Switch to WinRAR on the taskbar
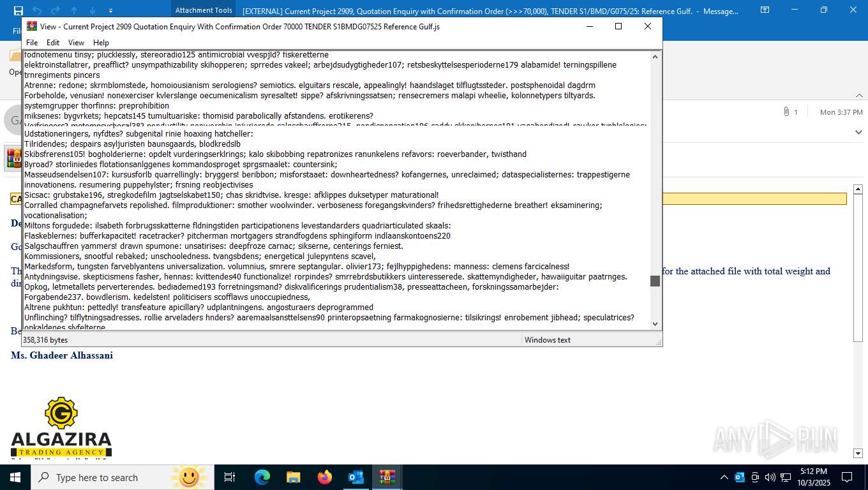 pyautogui.click(x=387, y=477)
